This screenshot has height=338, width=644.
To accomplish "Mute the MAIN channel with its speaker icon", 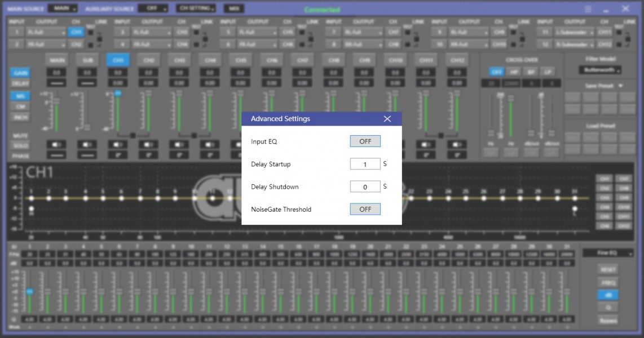I will tap(57, 144).
